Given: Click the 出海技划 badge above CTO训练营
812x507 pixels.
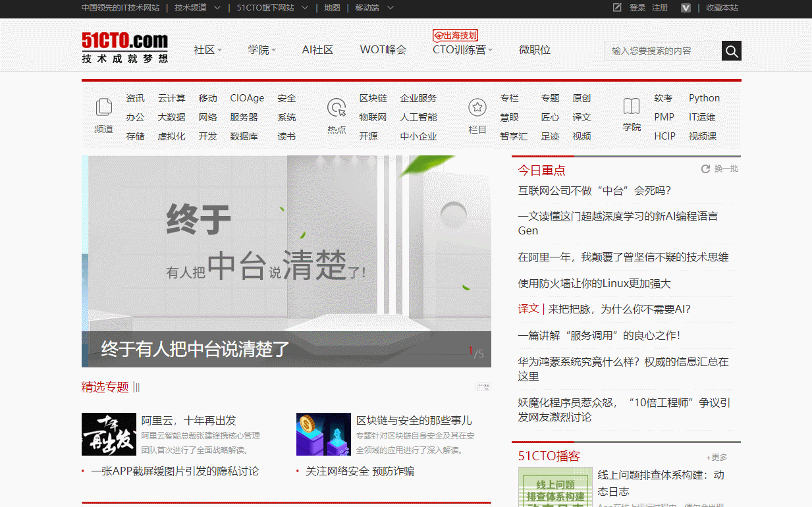Looking at the screenshot, I should coord(456,35).
